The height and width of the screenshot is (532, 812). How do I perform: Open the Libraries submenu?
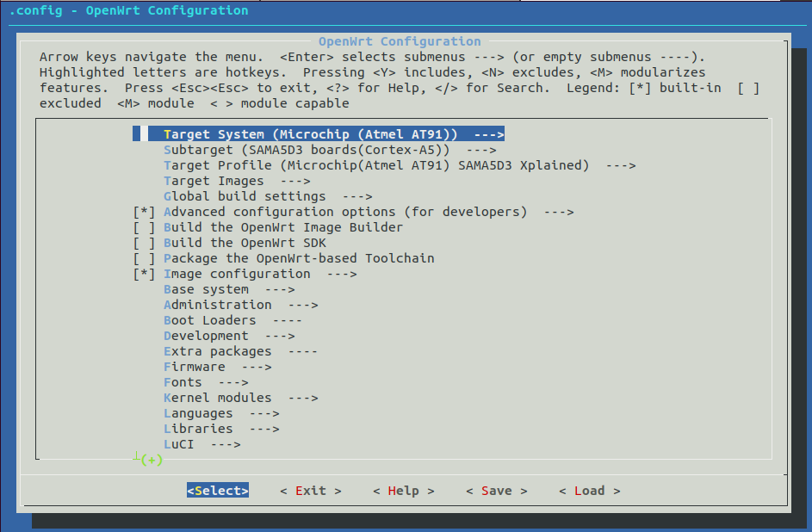221,430
